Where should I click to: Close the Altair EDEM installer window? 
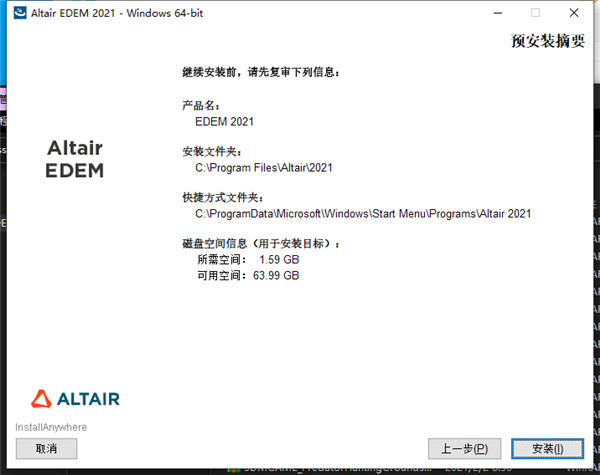574,13
